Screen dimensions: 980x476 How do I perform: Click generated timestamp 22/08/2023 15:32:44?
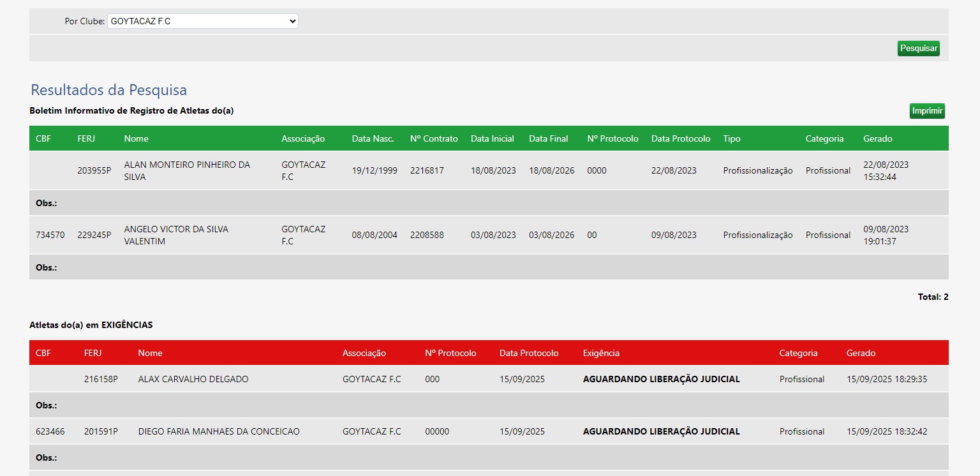pos(886,170)
